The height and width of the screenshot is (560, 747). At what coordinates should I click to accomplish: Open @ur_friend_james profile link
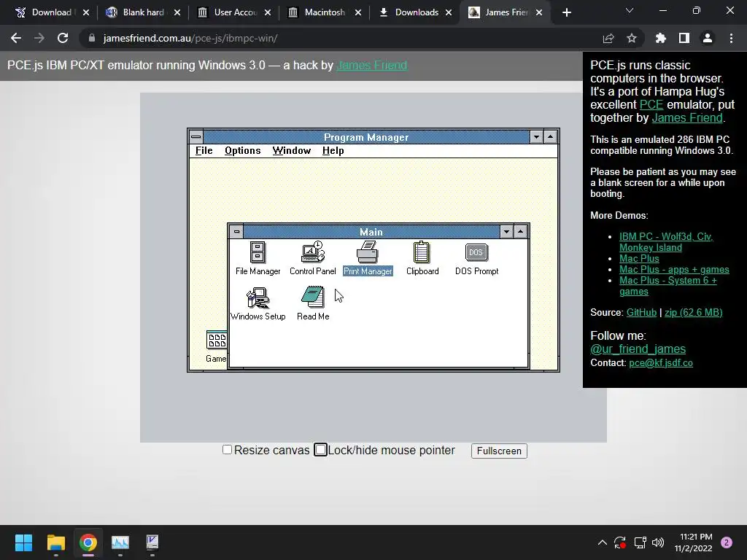pyautogui.click(x=638, y=349)
